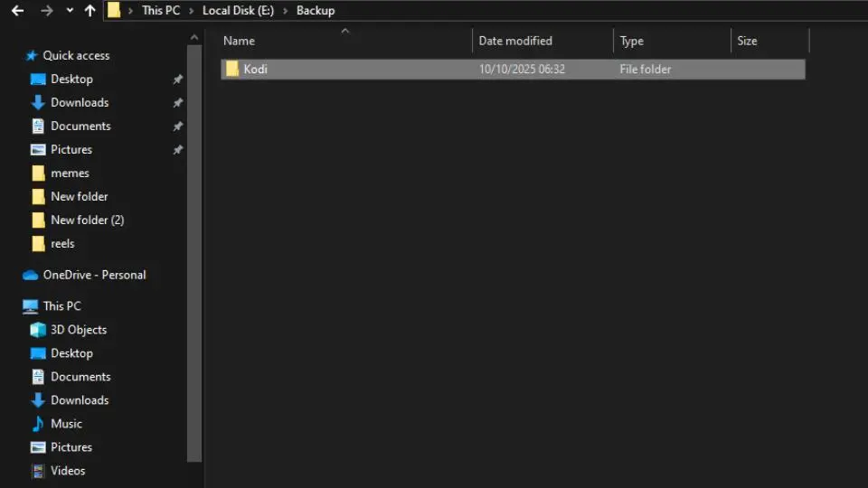Viewport: 868px width, 488px height.
Task: Select the memes folder in sidebar
Action: (70, 173)
